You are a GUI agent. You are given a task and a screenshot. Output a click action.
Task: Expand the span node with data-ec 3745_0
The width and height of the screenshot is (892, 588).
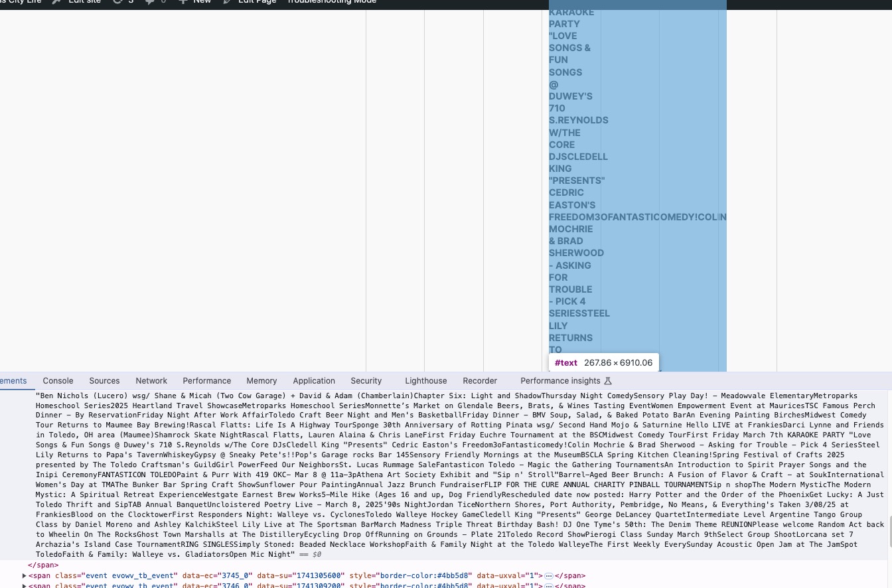pos(25,576)
